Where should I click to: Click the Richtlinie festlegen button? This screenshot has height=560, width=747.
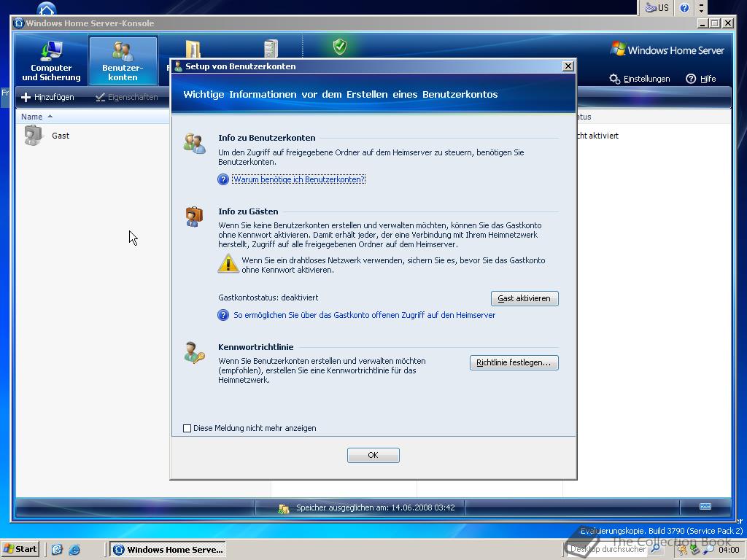(514, 363)
